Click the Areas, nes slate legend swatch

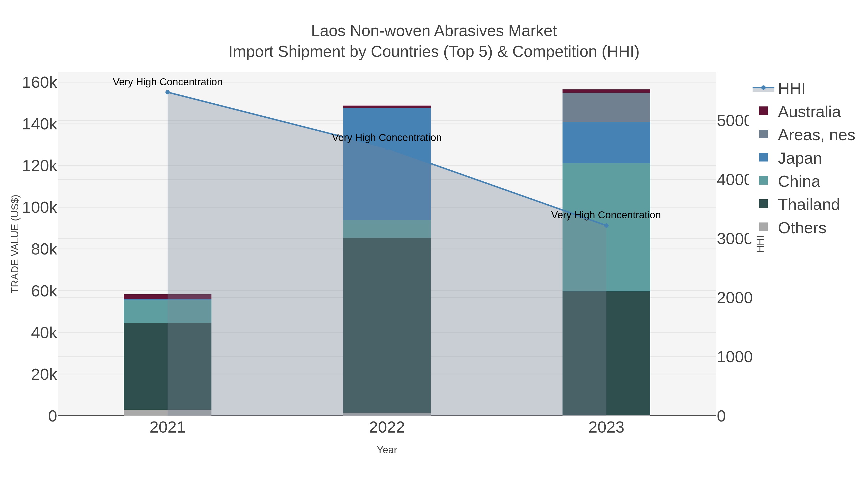coord(764,134)
